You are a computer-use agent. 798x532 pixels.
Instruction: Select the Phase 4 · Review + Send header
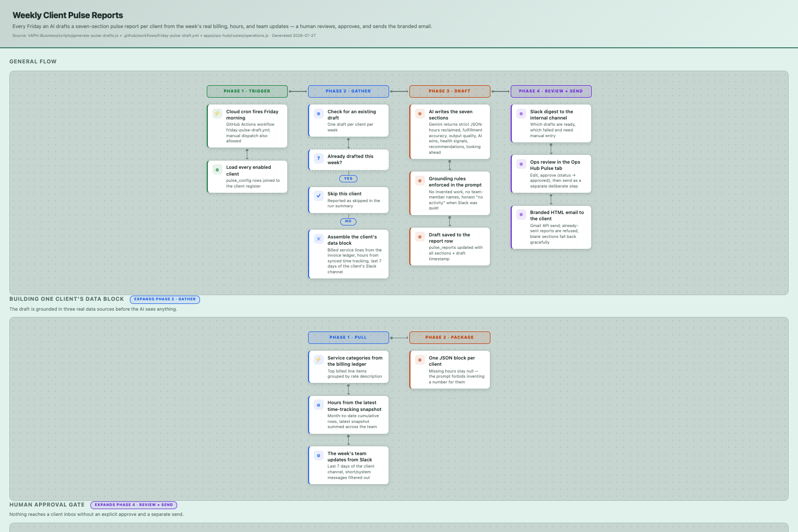pyautogui.click(x=551, y=91)
